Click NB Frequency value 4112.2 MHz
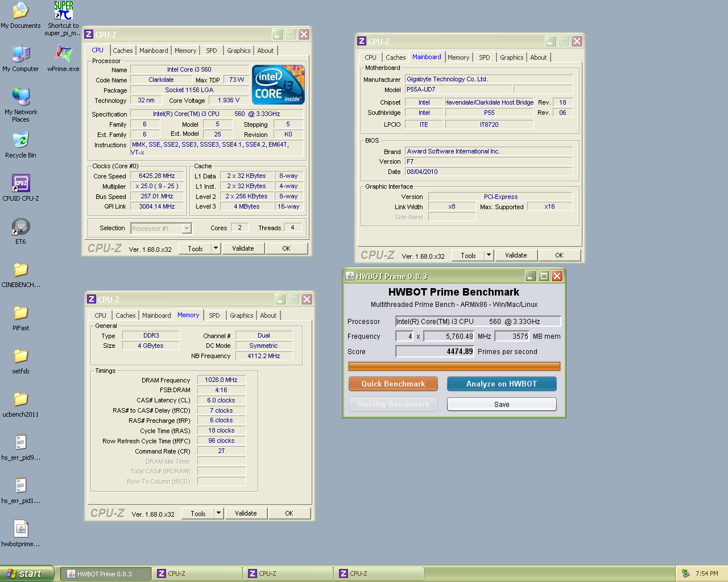Viewport: 728px width, 582px height. click(x=264, y=356)
